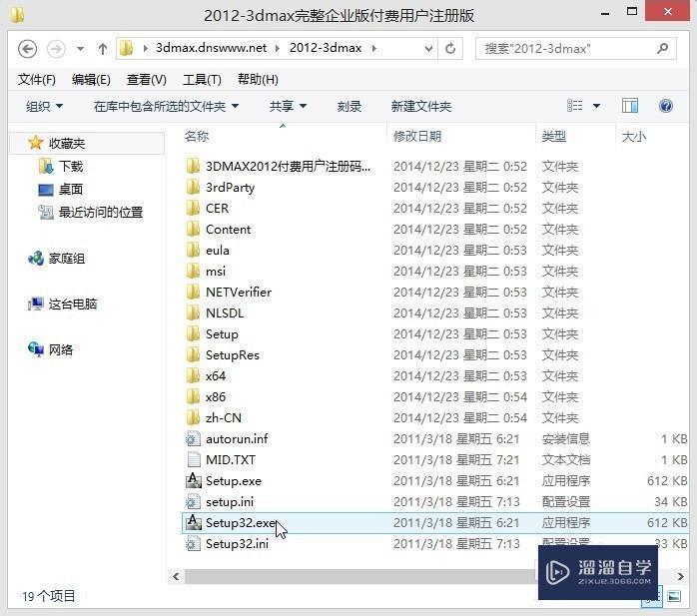
Task: Open the help question mark icon
Action: (x=665, y=106)
